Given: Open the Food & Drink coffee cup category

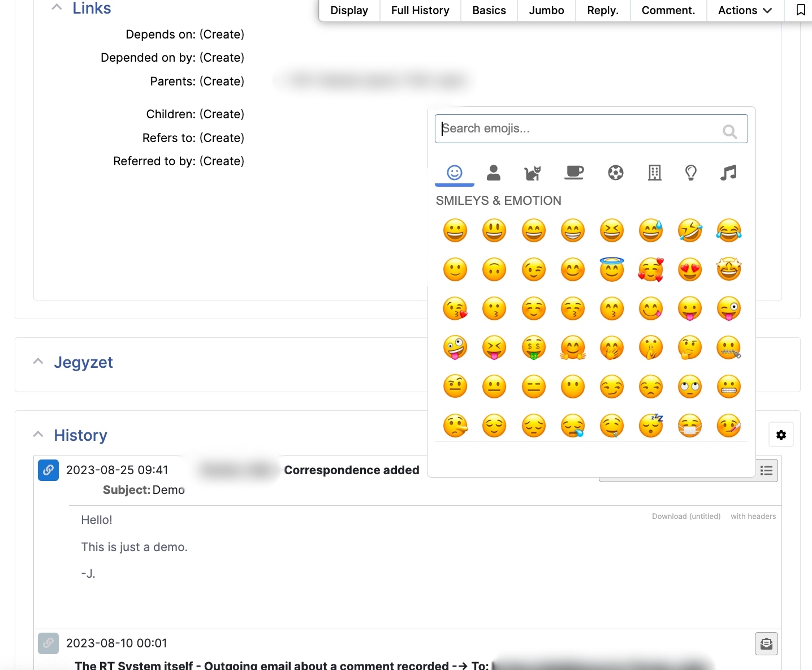Looking at the screenshot, I should 574,173.
